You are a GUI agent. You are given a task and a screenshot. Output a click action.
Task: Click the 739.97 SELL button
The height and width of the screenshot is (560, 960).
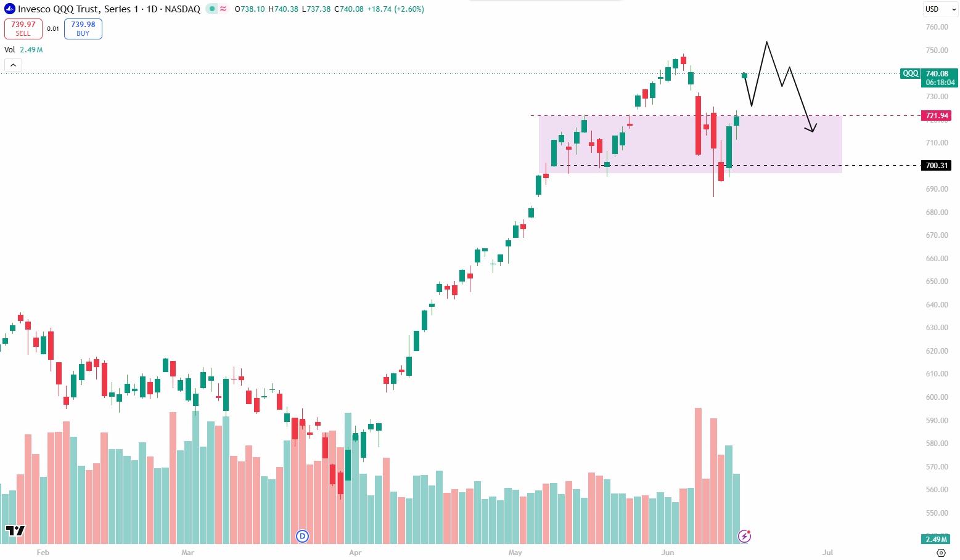pyautogui.click(x=23, y=28)
